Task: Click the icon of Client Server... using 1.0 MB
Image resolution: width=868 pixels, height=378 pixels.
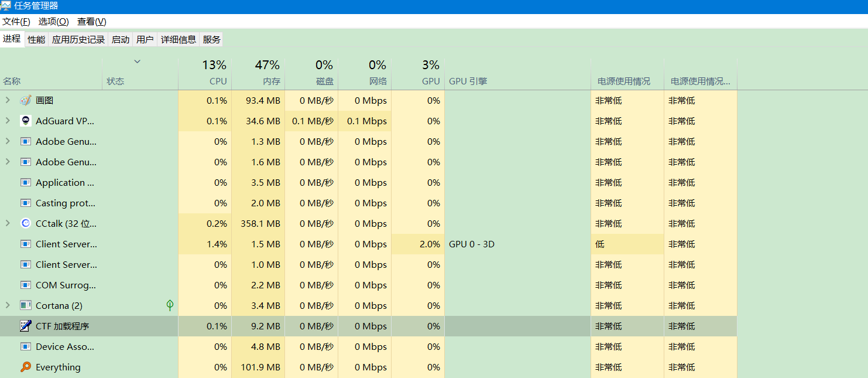Action: (x=25, y=264)
